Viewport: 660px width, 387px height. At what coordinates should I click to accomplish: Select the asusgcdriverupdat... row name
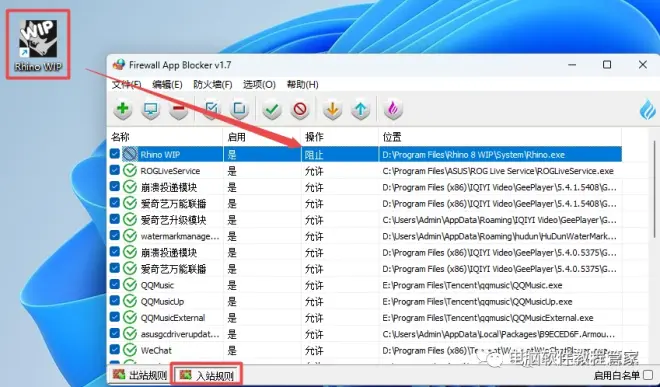180,334
